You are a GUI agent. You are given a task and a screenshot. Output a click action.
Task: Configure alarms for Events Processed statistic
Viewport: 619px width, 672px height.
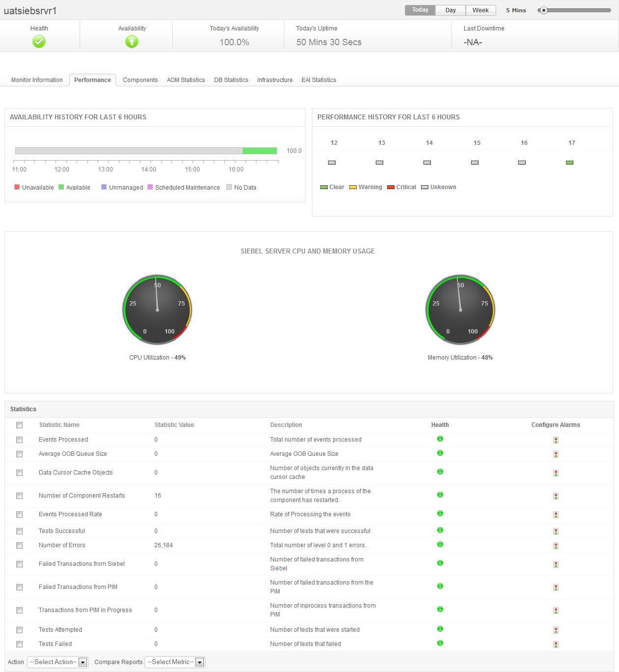coord(556,440)
